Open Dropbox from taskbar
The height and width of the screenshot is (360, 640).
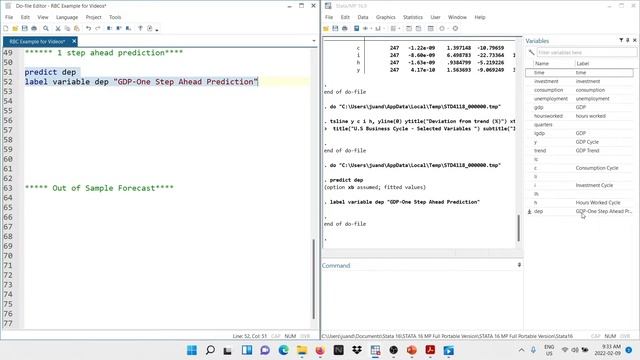pos(357,350)
